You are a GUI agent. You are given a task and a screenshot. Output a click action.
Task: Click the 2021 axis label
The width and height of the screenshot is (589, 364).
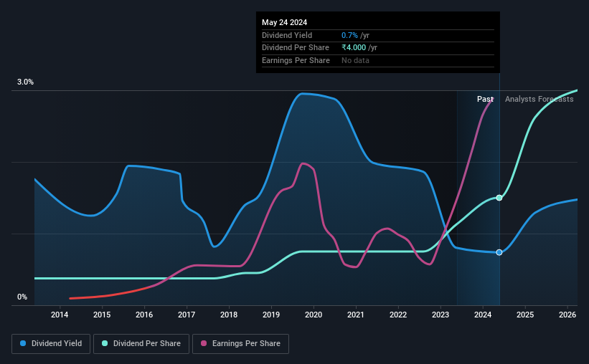(356, 315)
